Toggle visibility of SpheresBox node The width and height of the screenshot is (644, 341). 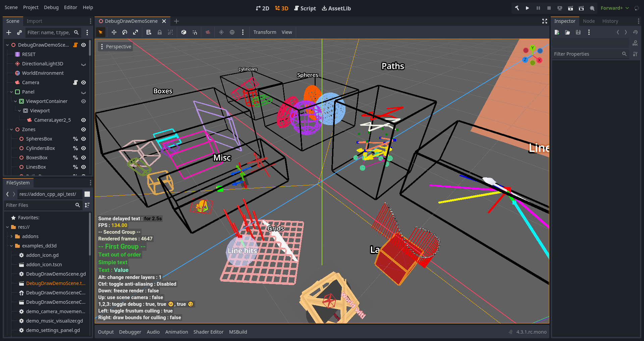click(x=84, y=139)
